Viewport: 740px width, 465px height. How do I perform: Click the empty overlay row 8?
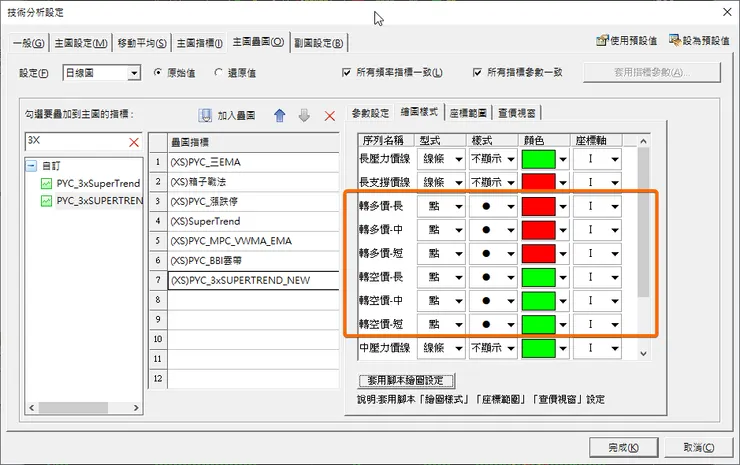click(253, 300)
